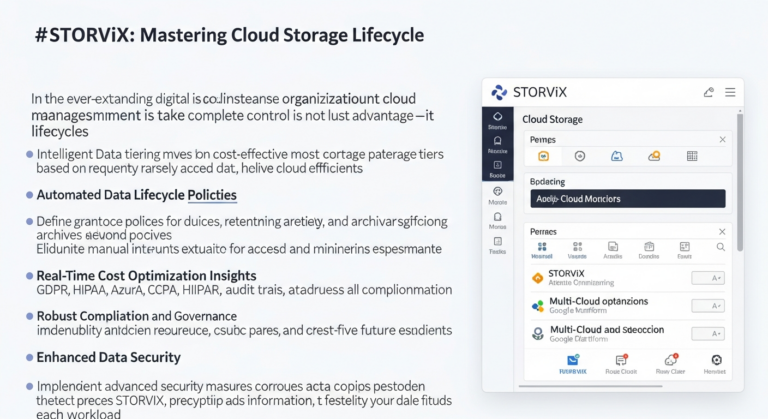The width and height of the screenshot is (768, 419).
Task: Click the chat icon with red badge
Action: tap(621, 361)
